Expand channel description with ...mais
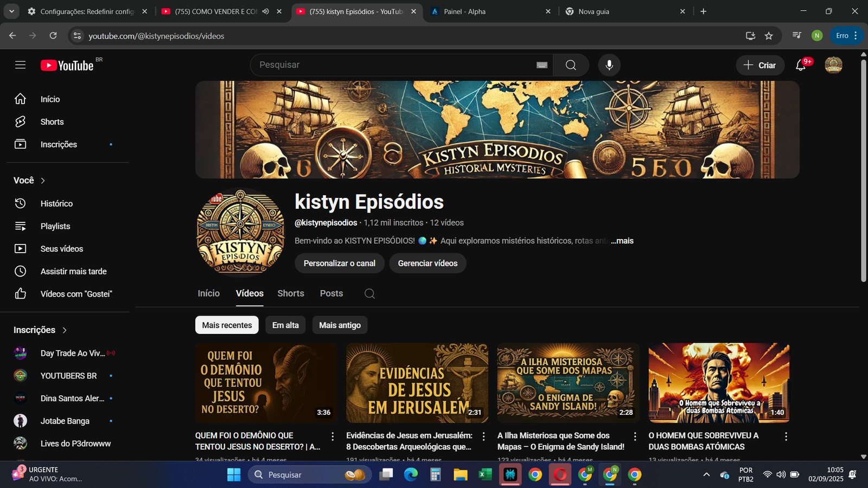This screenshot has height=488, width=868. (622, 241)
